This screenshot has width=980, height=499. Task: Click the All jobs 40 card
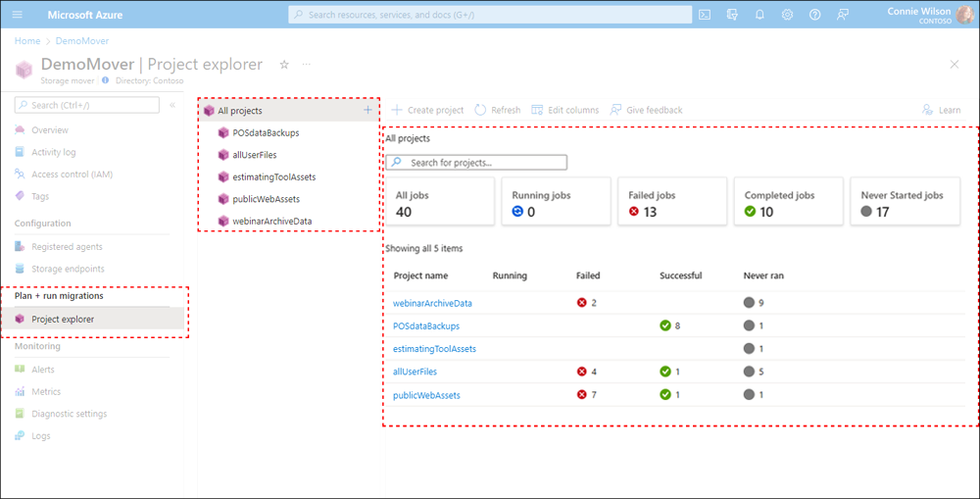(440, 201)
